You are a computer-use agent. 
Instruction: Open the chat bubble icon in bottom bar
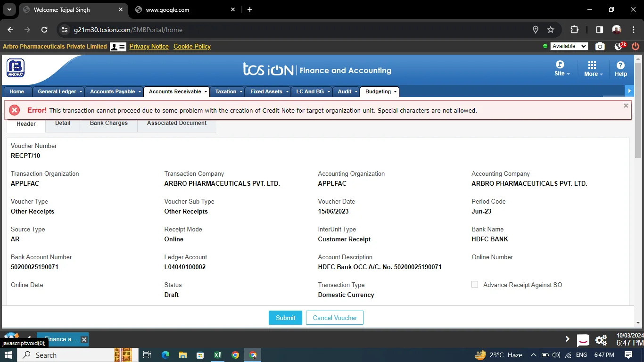pos(583,340)
